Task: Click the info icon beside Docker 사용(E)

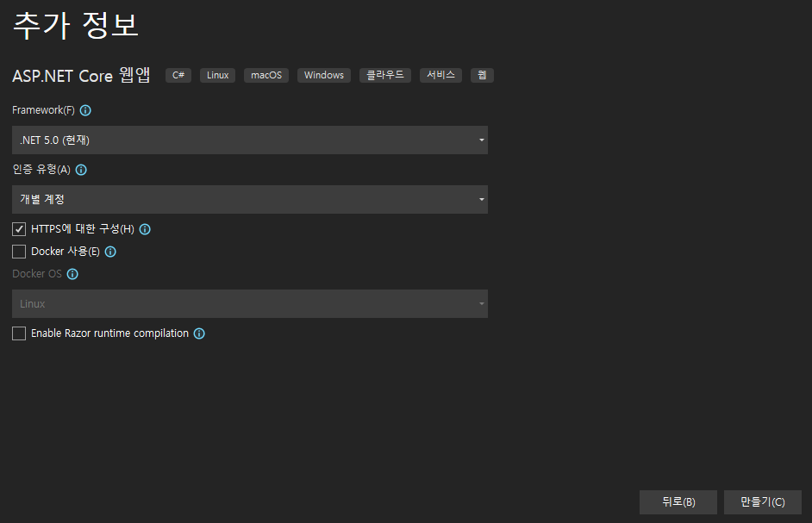Action: (x=111, y=252)
